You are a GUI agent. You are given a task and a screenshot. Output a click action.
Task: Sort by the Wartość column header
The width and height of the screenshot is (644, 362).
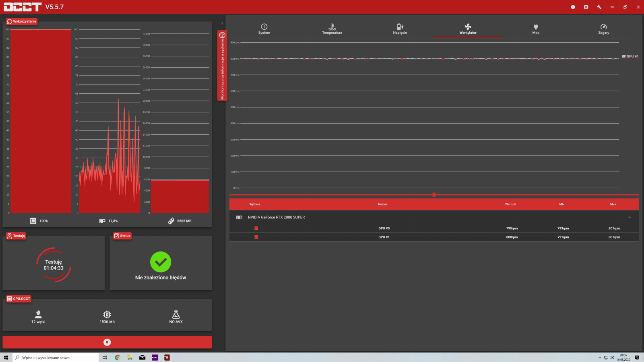tap(511, 204)
